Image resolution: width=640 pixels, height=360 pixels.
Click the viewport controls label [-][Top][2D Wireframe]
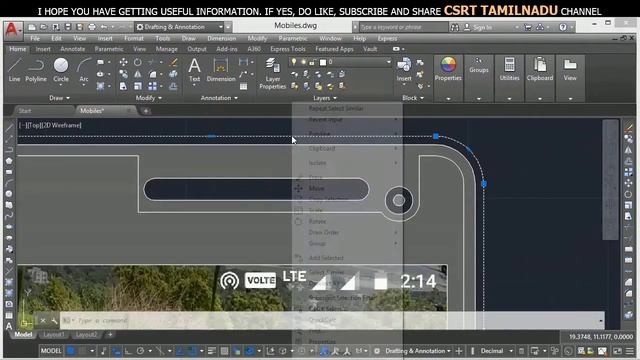[x=50, y=125]
